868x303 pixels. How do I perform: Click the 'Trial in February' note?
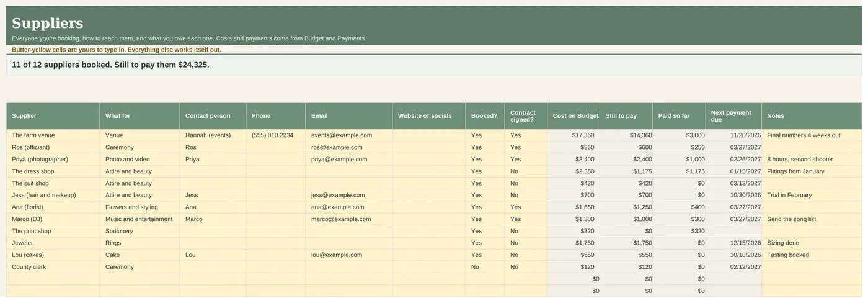pyautogui.click(x=812, y=195)
